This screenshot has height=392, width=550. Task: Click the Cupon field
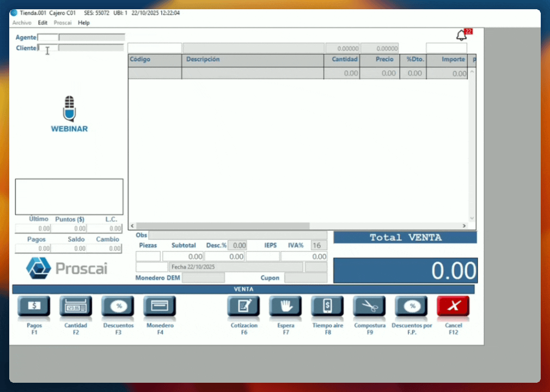306,278
